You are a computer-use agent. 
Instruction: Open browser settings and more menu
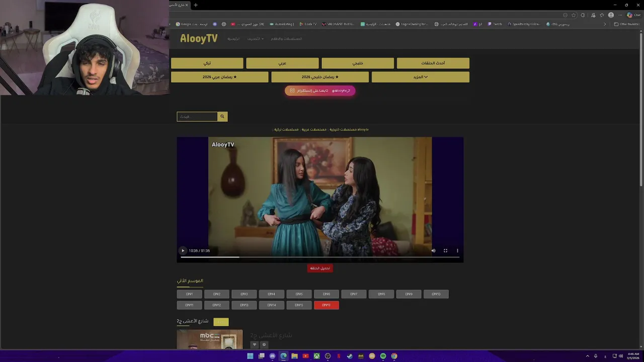tap(620, 15)
